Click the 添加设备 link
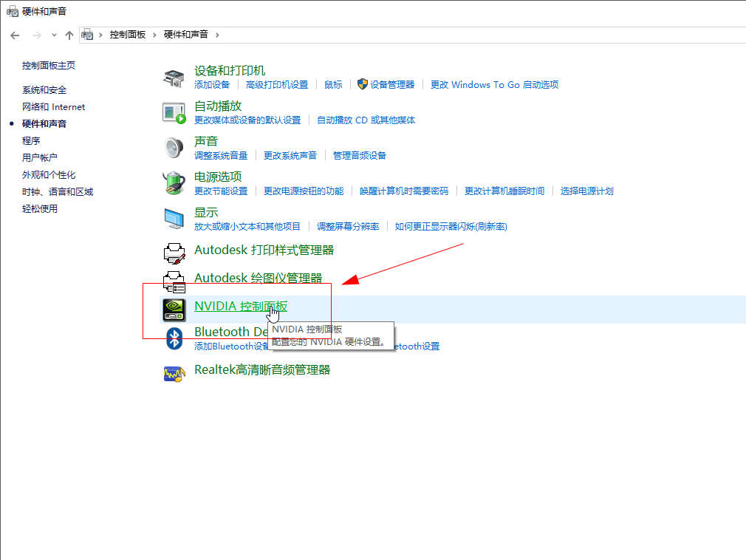The image size is (746, 560). pos(212,85)
